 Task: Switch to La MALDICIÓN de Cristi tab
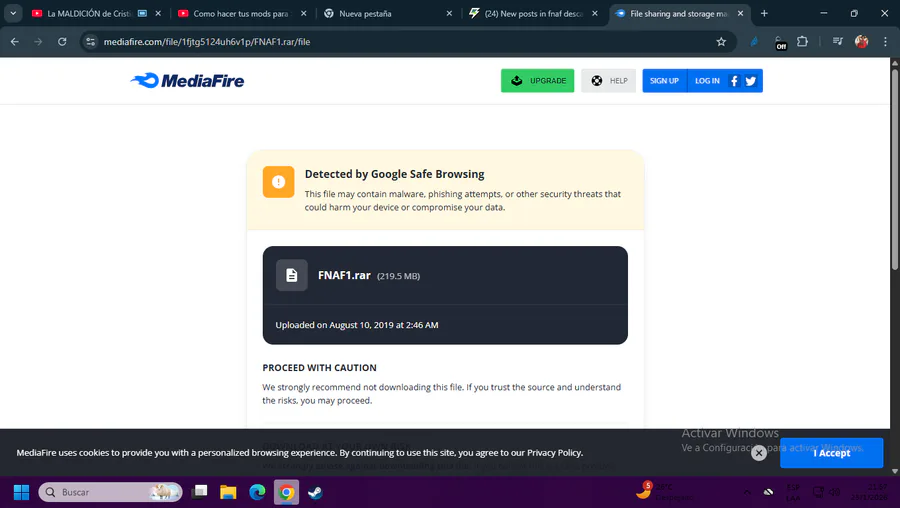click(x=89, y=13)
